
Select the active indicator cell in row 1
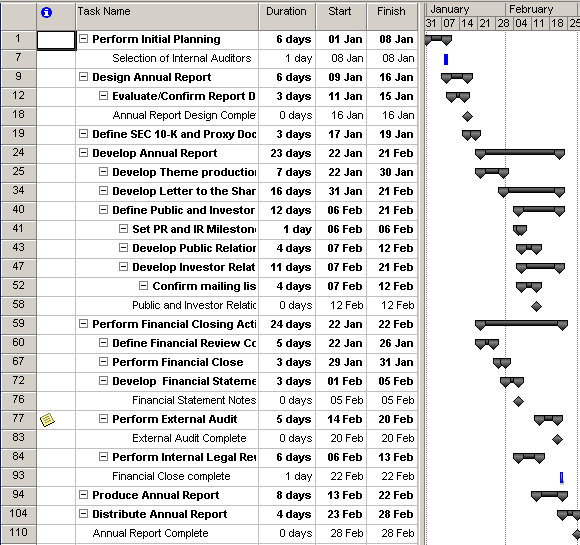coord(56,40)
